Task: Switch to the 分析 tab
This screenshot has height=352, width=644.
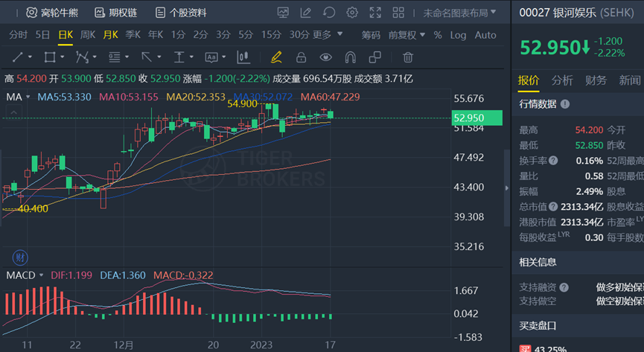Action: point(562,80)
